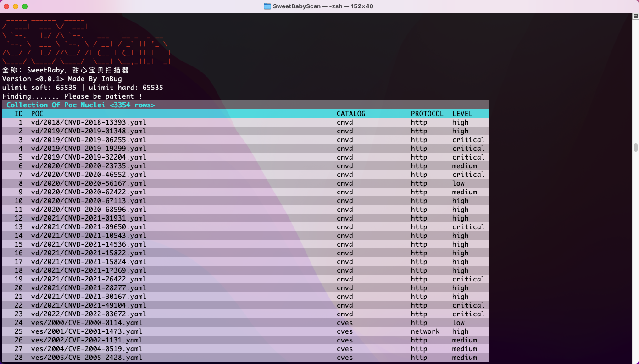Viewport: 639px width, 364px height.
Task: Click 'Finding......, Please be patient !' line
Action: (x=72, y=96)
